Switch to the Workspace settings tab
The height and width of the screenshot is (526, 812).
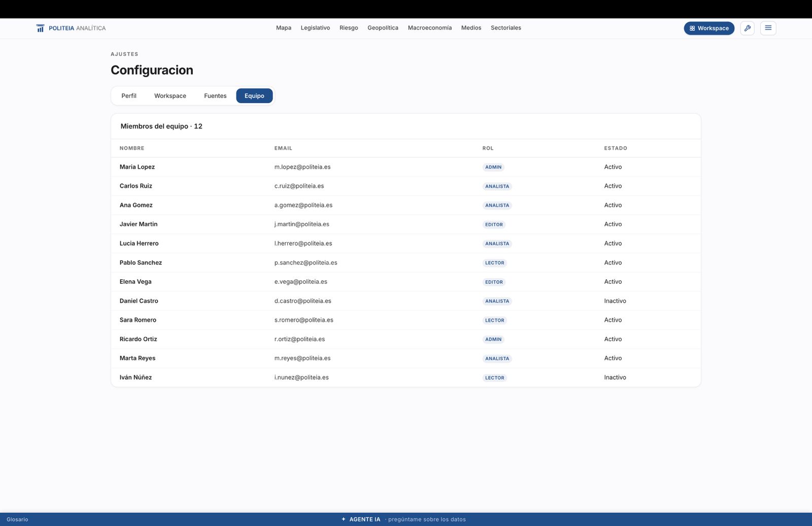click(x=170, y=96)
